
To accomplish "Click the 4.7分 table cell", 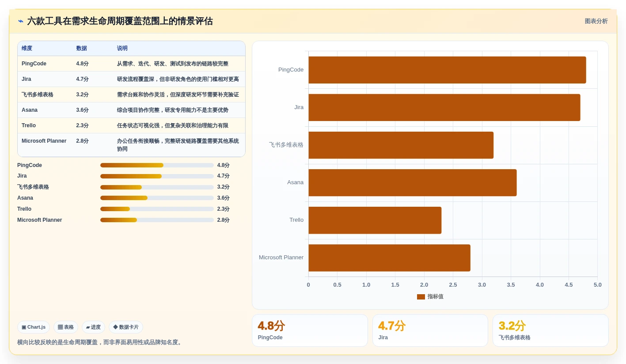I will pos(83,79).
